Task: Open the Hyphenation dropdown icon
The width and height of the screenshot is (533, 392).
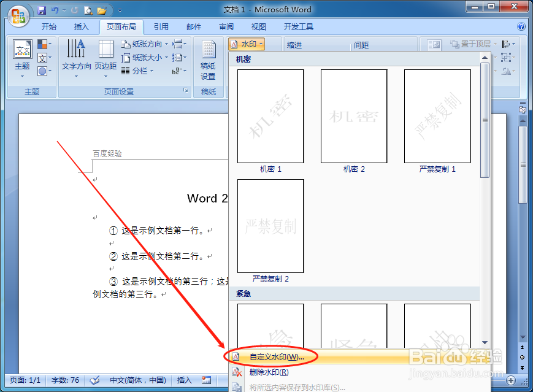Action: [179, 71]
